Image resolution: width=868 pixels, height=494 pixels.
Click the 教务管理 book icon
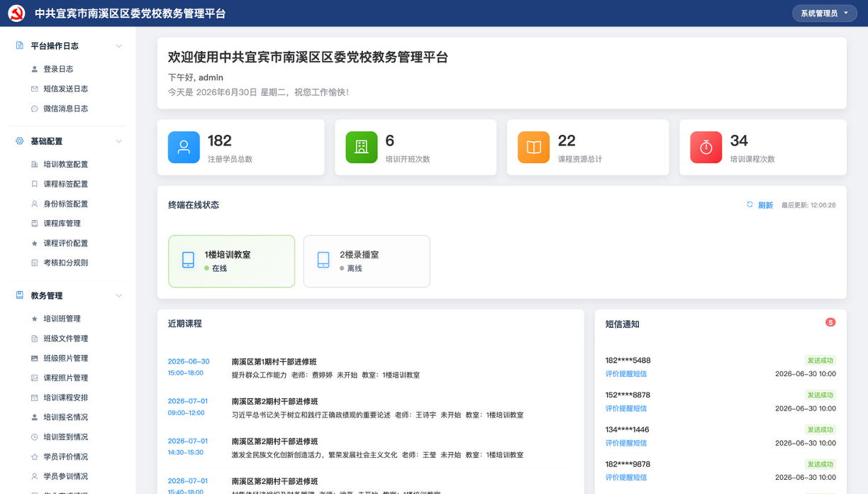coord(20,295)
